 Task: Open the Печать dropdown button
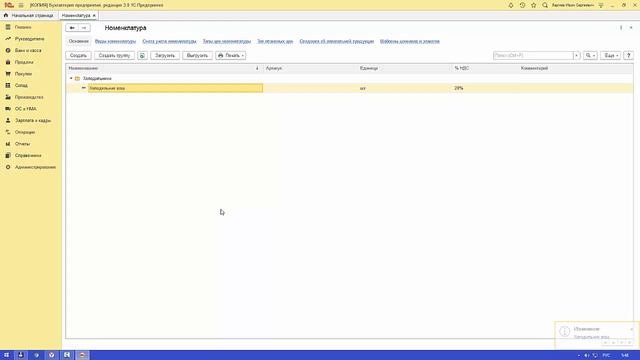click(231, 55)
